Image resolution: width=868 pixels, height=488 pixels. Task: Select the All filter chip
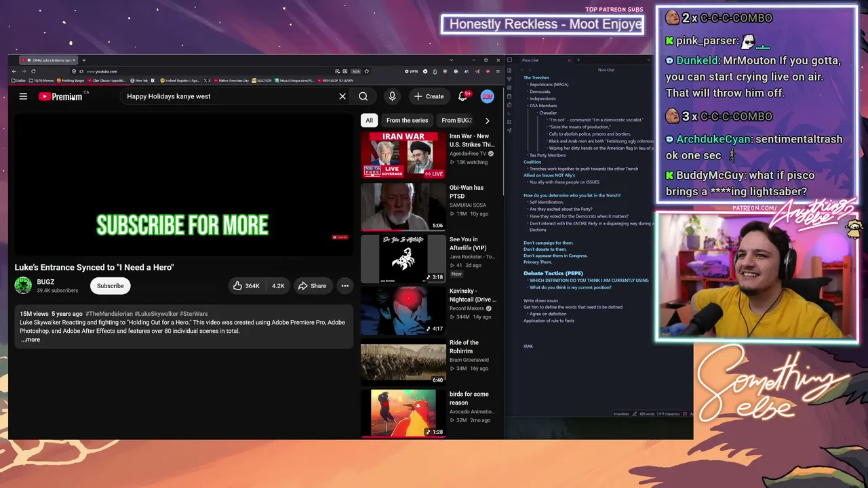pos(369,121)
